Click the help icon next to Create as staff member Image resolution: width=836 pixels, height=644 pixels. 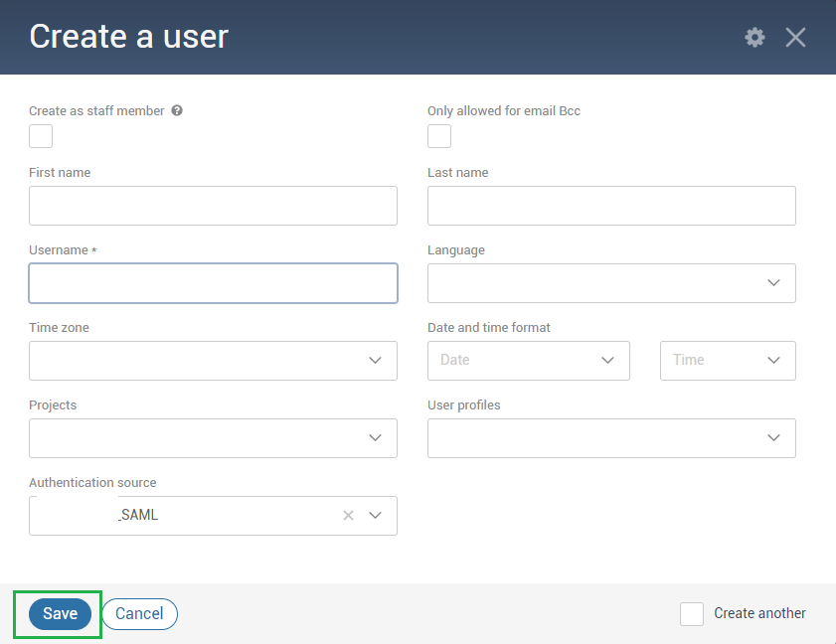tap(177, 110)
